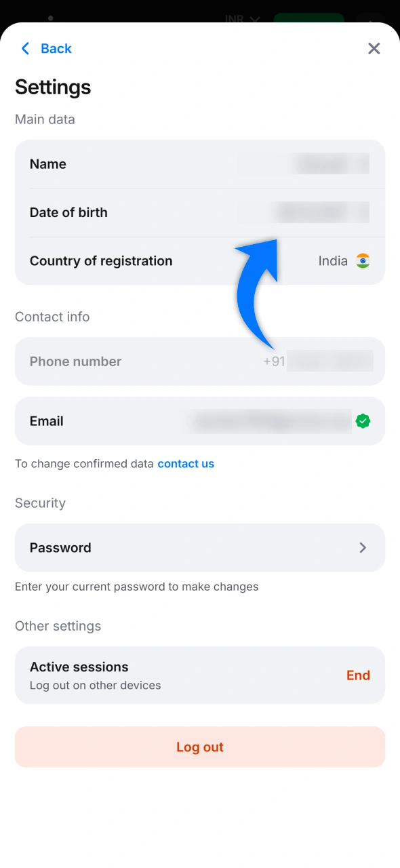Open the INR currency dropdown

pyautogui.click(x=254, y=19)
